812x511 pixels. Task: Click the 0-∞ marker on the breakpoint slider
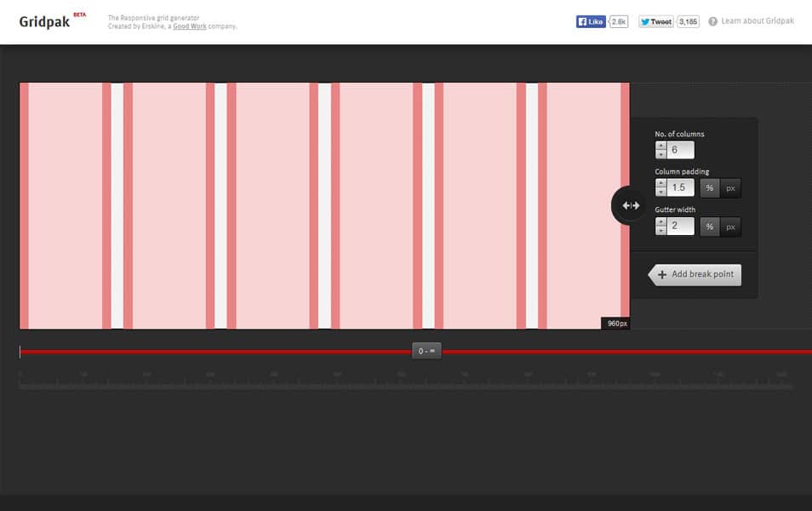coord(425,350)
